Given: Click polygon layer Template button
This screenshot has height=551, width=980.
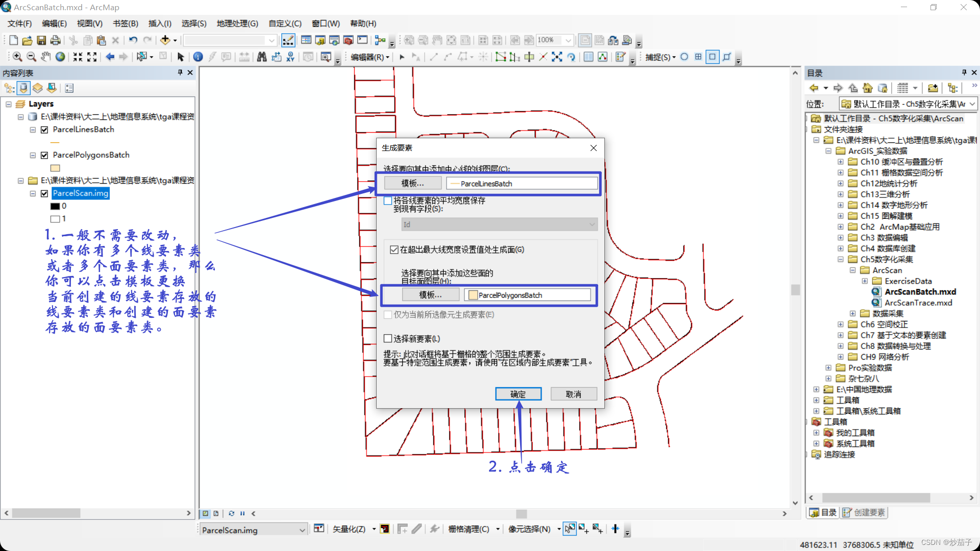Looking at the screenshot, I should click(x=430, y=295).
